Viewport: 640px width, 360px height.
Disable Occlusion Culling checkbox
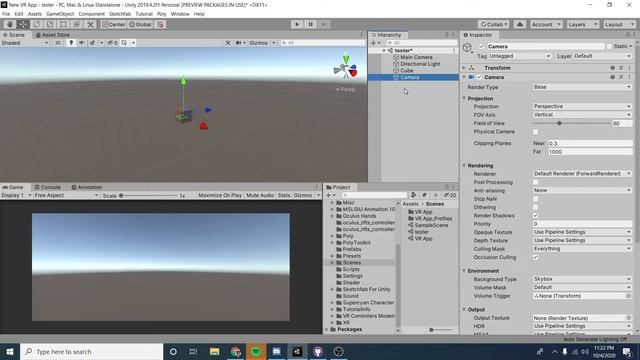[x=536, y=258]
